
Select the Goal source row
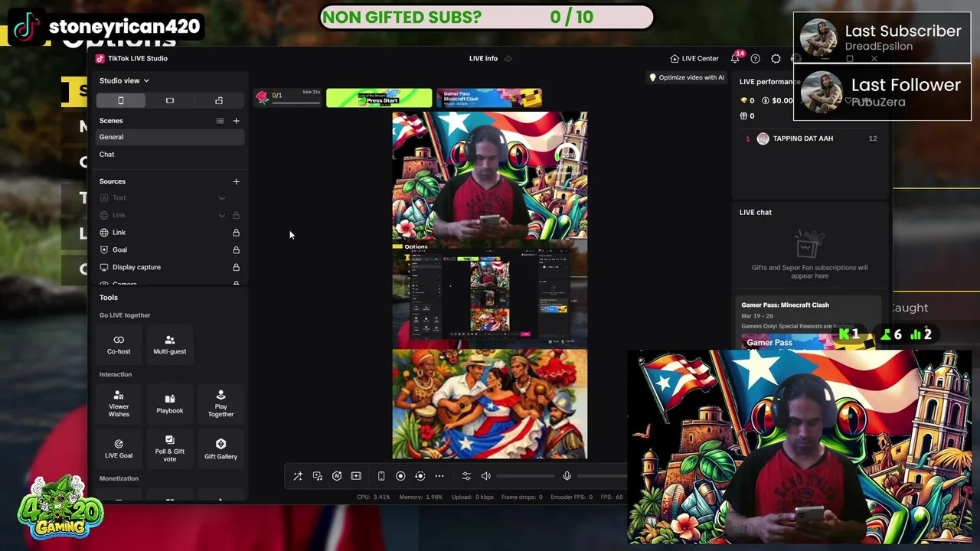pos(170,249)
